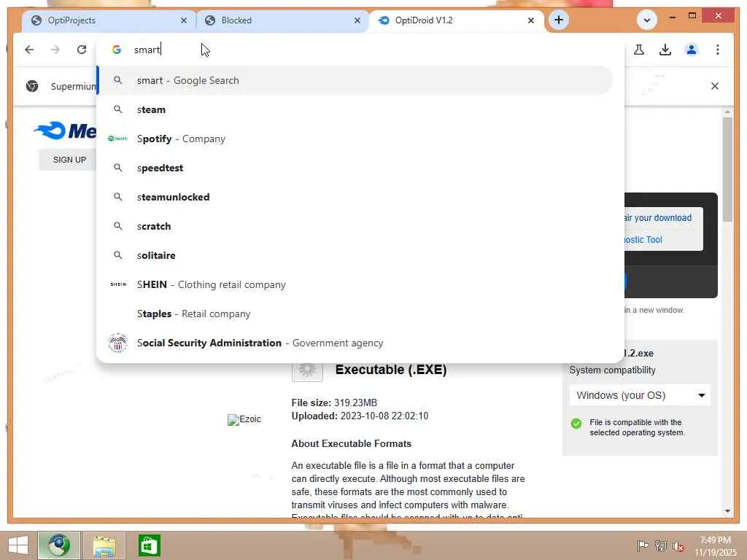Click the taskbar clock showing 7:49 PM
This screenshot has width=747, height=560.
pyautogui.click(x=716, y=546)
